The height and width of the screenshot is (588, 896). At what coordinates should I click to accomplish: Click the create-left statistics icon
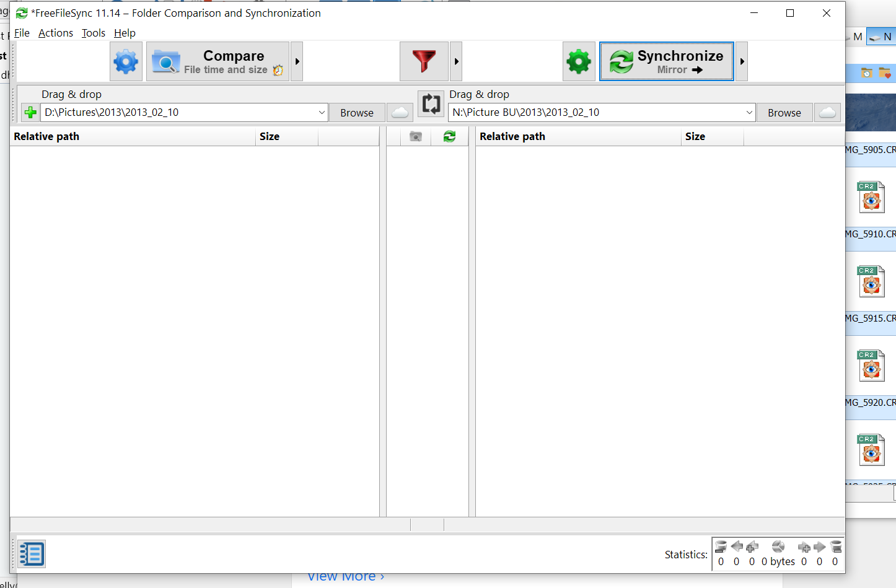tap(752, 546)
